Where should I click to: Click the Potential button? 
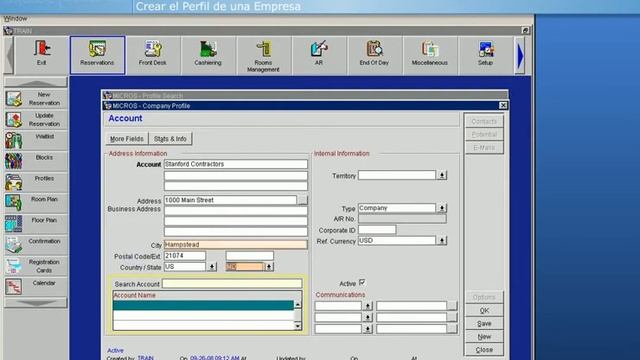point(484,134)
